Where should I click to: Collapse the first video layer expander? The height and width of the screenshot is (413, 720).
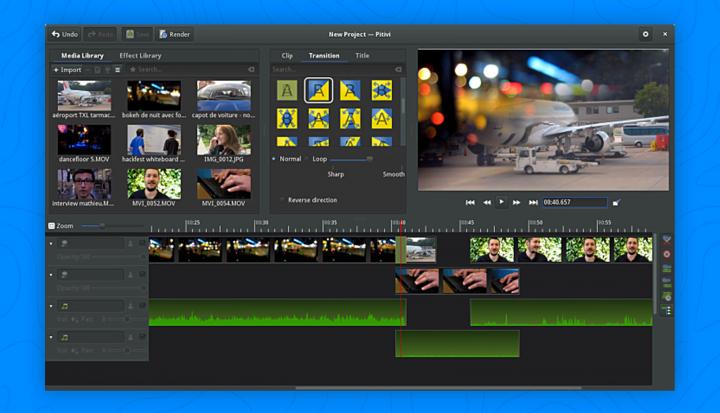coord(51,243)
